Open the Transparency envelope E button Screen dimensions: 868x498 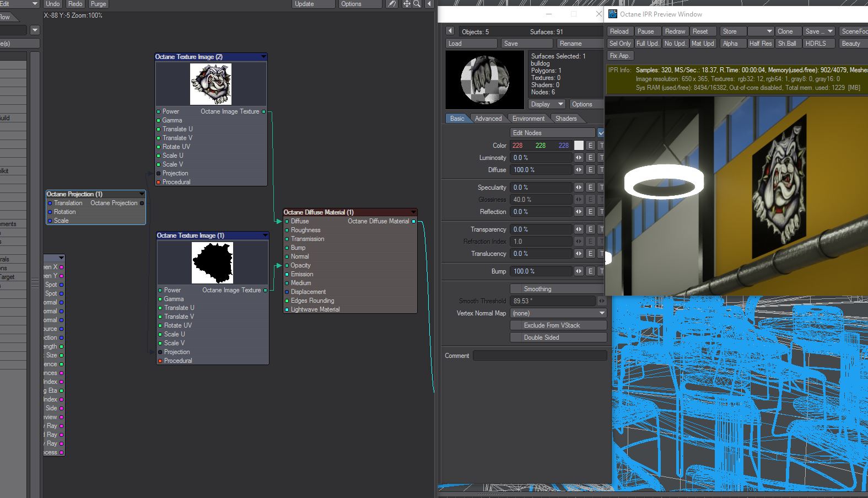tap(590, 229)
